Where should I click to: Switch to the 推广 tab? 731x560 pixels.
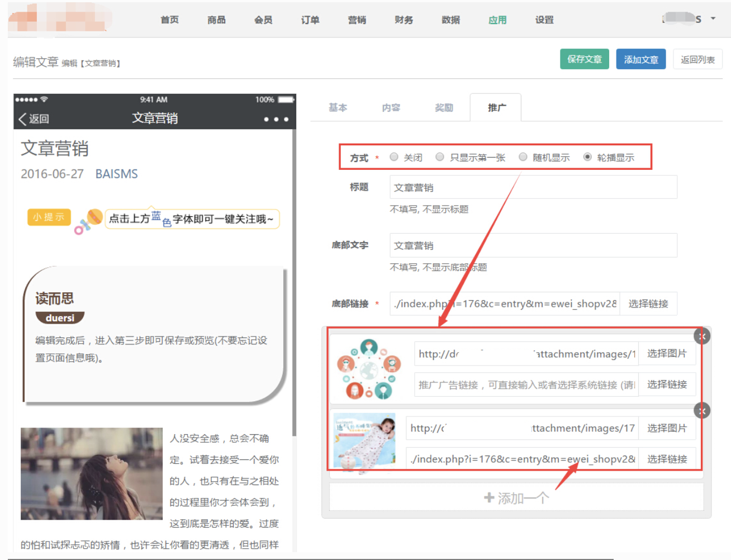[496, 107]
